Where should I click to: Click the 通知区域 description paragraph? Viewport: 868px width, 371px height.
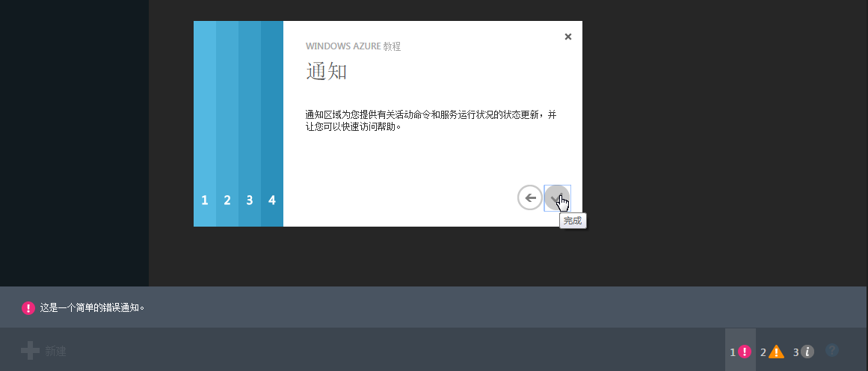[x=431, y=120]
